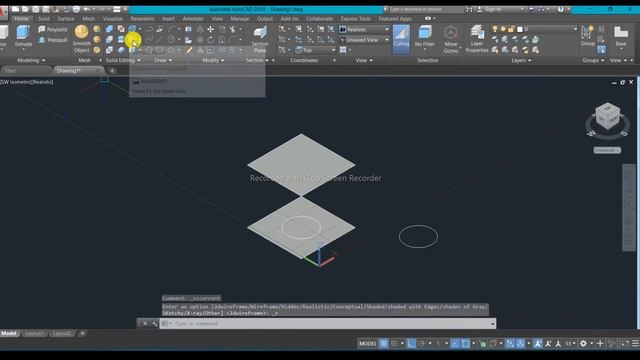Open Layer Properties manager

(476, 39)
